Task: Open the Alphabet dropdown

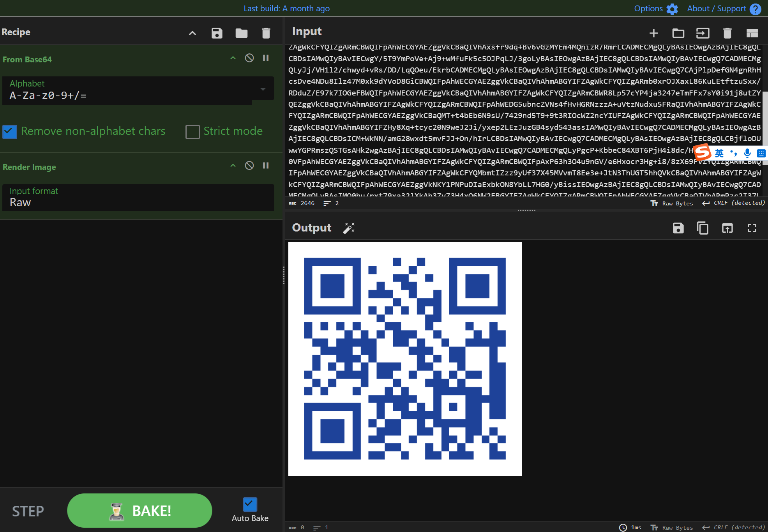Action: click(x=263, y=88)
